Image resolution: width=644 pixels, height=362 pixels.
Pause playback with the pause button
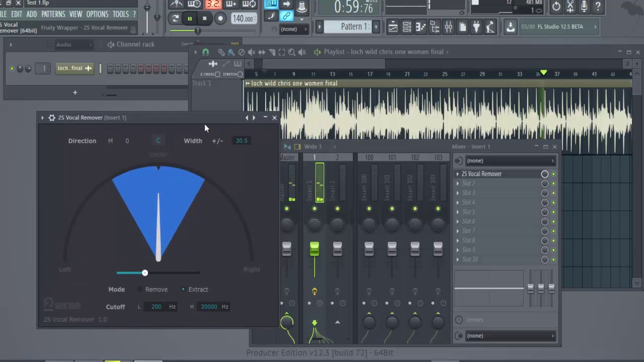(x=190, y=19)
